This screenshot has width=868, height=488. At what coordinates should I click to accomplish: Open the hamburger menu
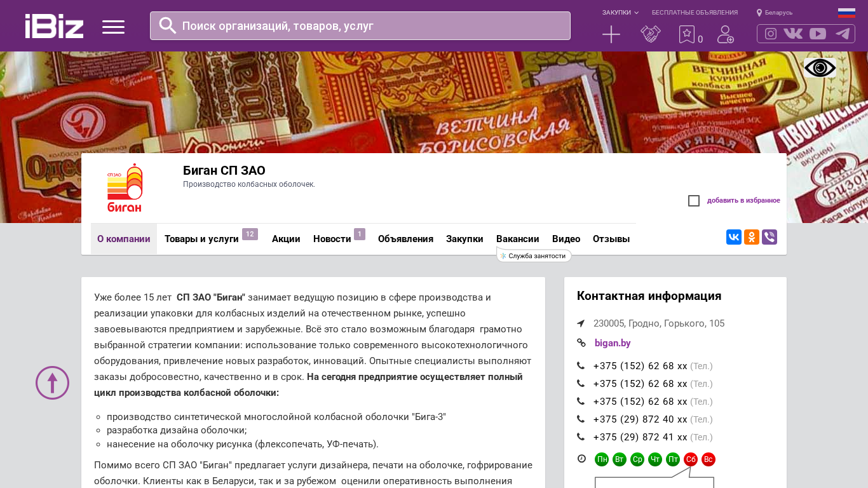click(113, 27)
